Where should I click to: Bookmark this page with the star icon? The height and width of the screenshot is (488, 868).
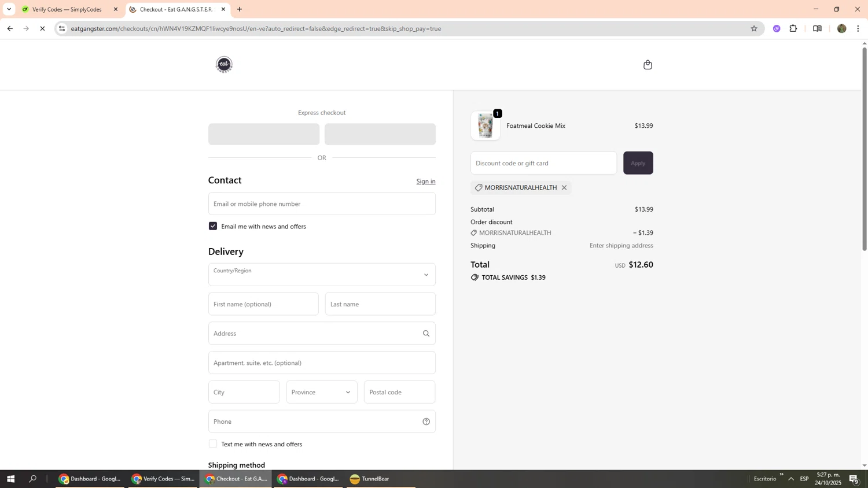pyautogui.click(x=753, y=28)
